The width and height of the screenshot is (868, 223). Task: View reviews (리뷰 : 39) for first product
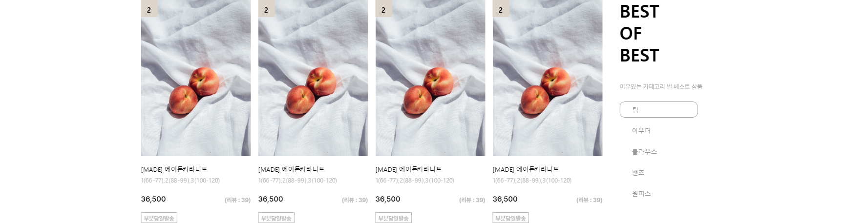click(237, 200)
